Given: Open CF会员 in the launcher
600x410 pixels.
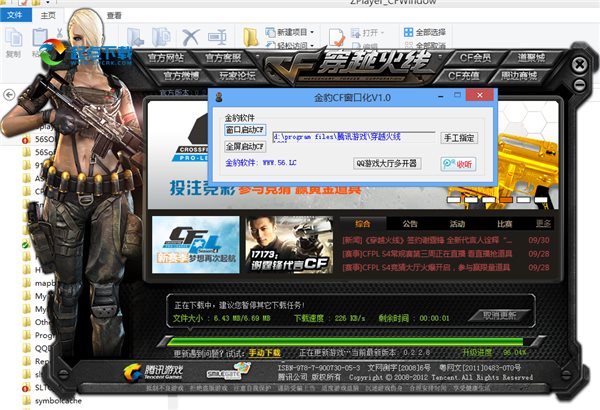Looking at the screenshot, I should point(475,58).
